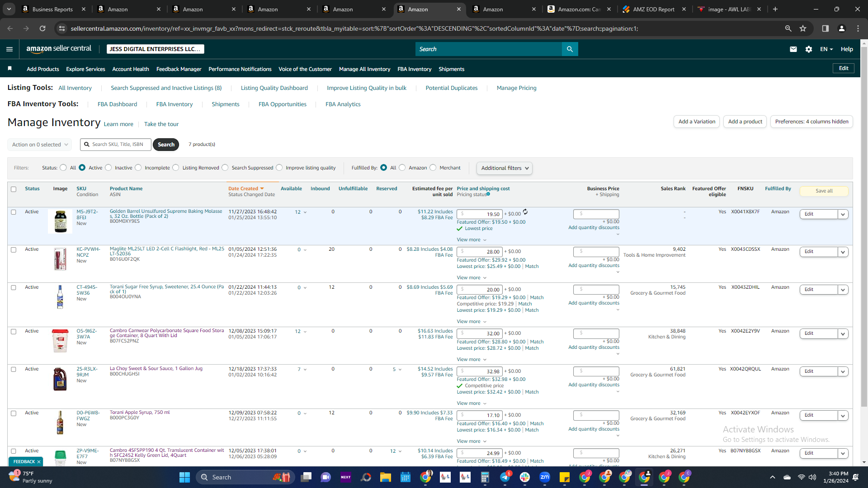Toggle the browser side panel icon

coord(826,28)
